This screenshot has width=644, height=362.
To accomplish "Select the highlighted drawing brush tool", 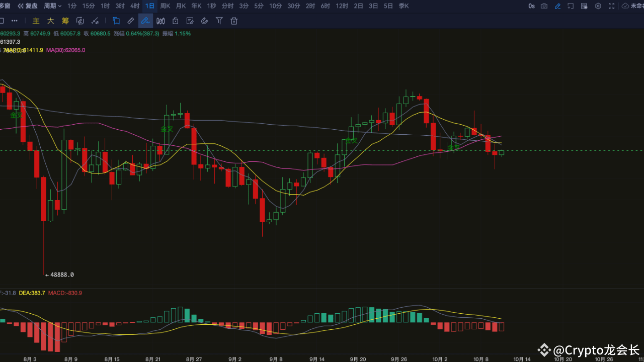I will point(145,21).
